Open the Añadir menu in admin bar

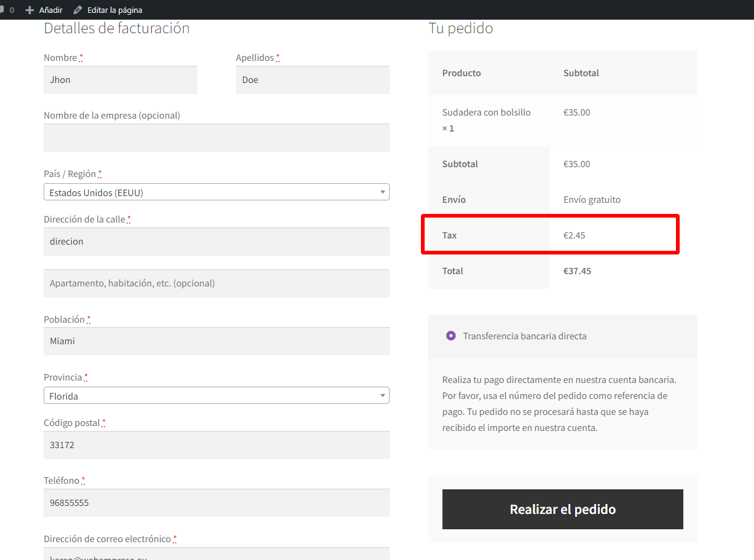click(x=44, y=10)
